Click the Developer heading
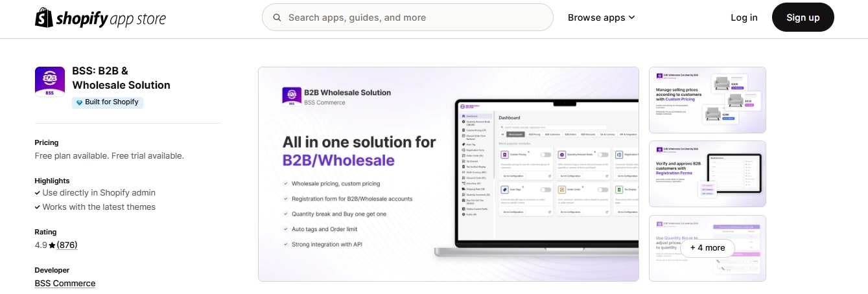The width and height of the screenshot is (868, 294). pyautogui.click(x=52, y=270)
